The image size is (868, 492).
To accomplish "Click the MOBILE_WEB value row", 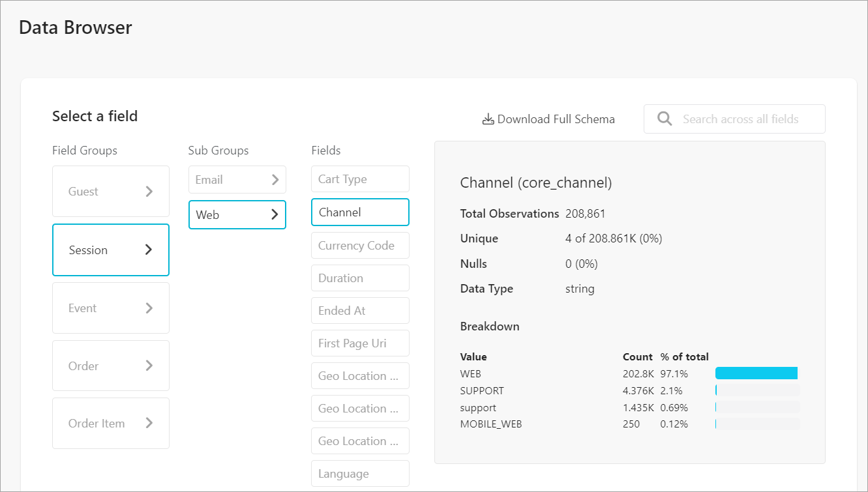I will [x=491, y=424].
